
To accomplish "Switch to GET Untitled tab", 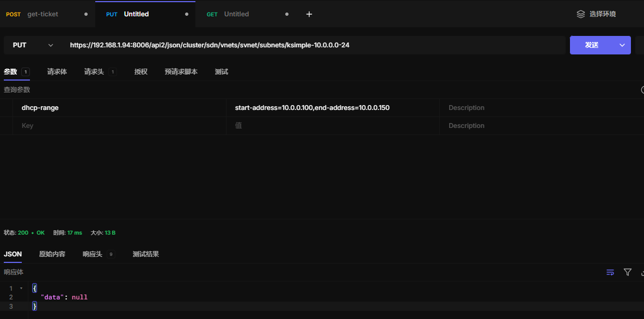I will (236, 14).
